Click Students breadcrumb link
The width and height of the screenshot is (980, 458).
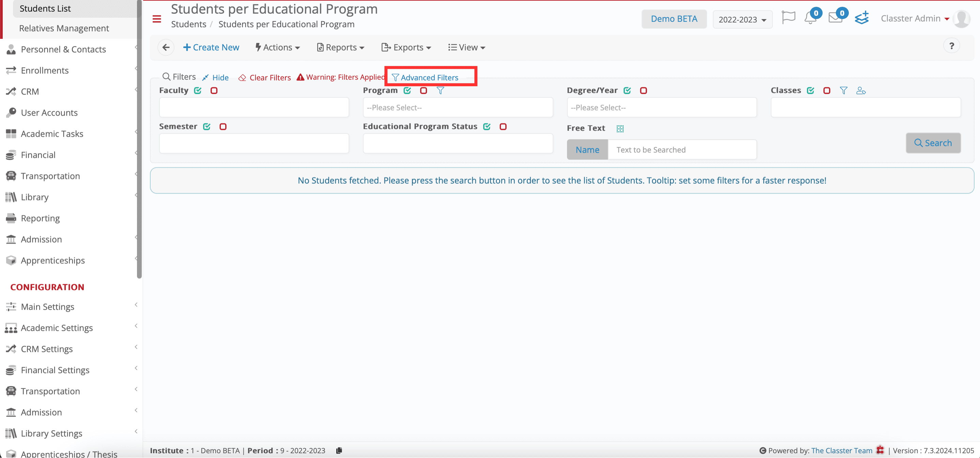pos(189,24)
